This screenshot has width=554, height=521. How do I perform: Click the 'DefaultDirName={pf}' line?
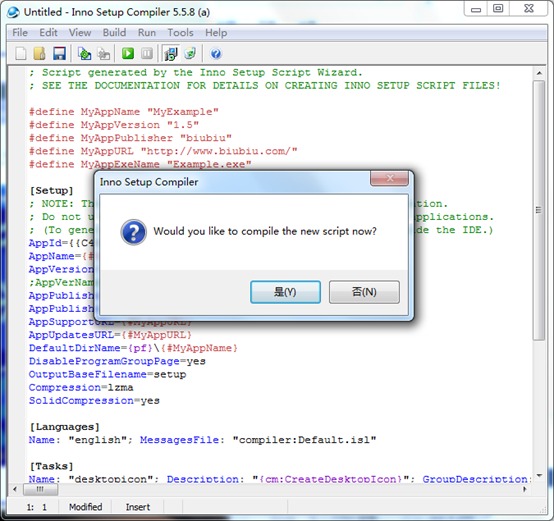click(x=134, y=348)
